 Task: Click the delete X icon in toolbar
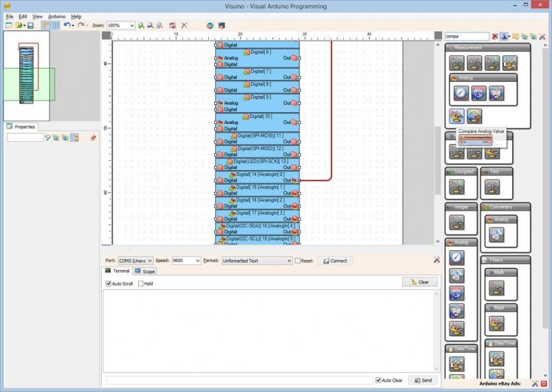coord(184,25)
